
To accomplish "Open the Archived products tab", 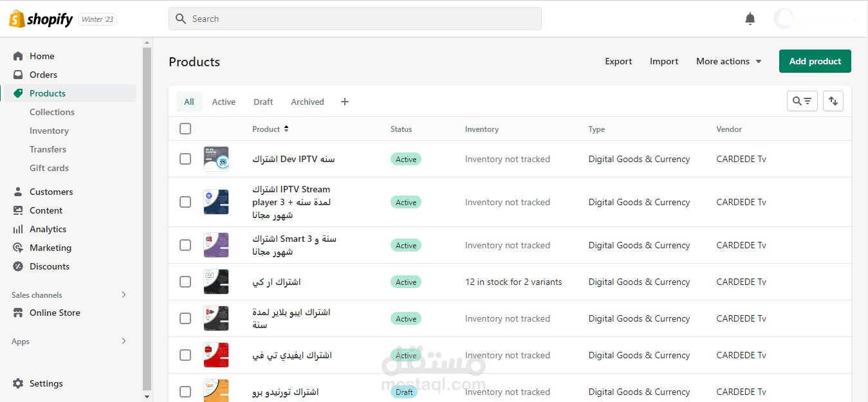I will [x=307, y=101].
